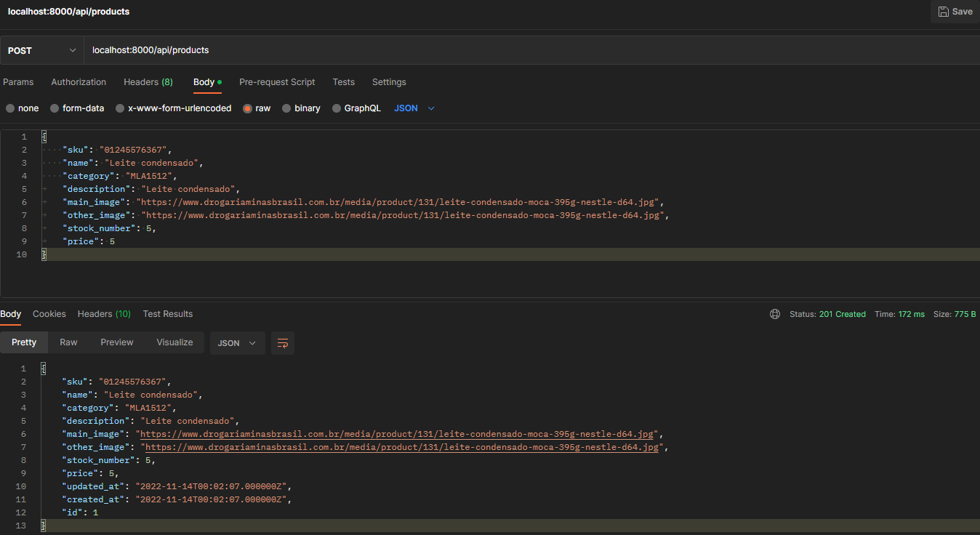Image resolution: width=980 pixels, height=535 pixels.
Task: Choose GraphQL as the request body type
Action: click(x=356, y=108)
